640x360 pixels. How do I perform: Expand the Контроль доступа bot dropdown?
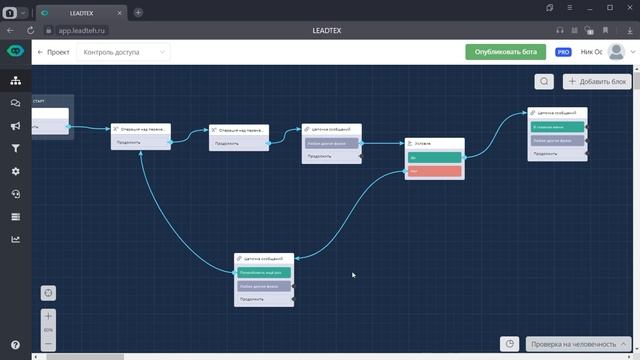click(x=123, y=52)
